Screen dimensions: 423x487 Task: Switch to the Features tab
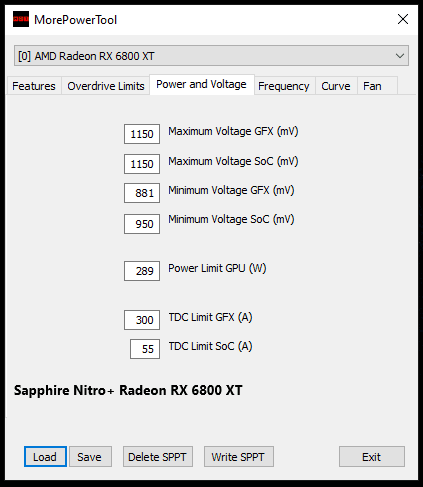[x=34, y=86]
